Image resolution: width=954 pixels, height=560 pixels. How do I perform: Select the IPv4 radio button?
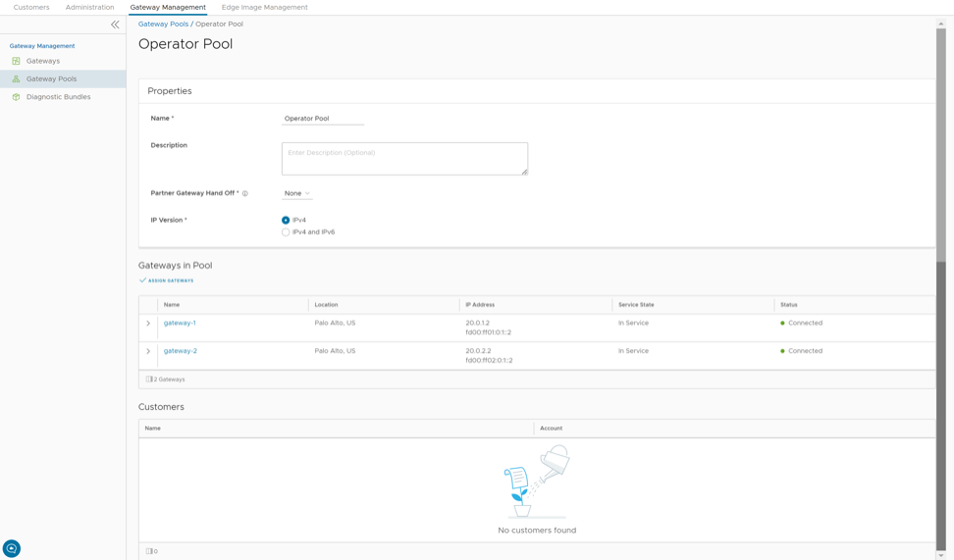point(286,221)
